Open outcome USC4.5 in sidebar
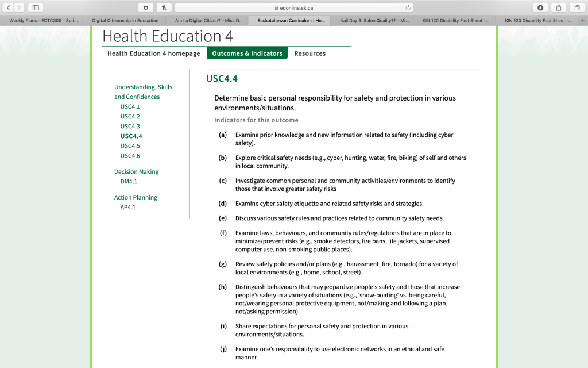 point(130,145)
